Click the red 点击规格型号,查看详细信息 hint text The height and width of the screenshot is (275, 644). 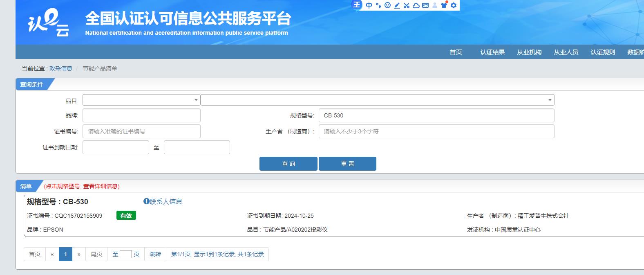point(82,186)
